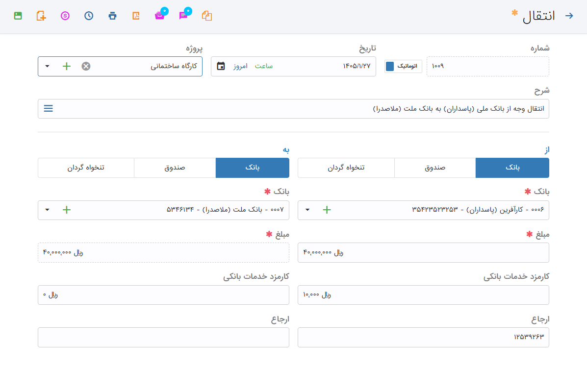Open the calendar date picker icon
The image size is (587, 392).
(221, 66)
